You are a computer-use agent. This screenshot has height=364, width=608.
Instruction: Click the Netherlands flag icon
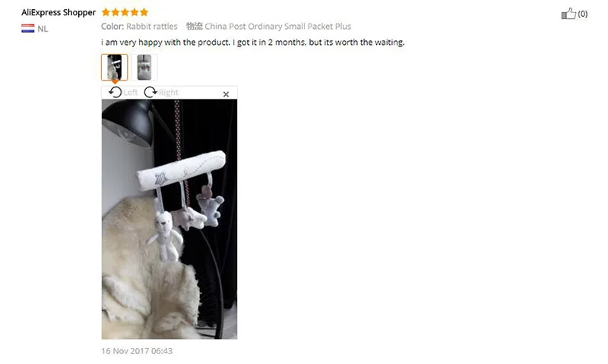click(x=28, y=28)
